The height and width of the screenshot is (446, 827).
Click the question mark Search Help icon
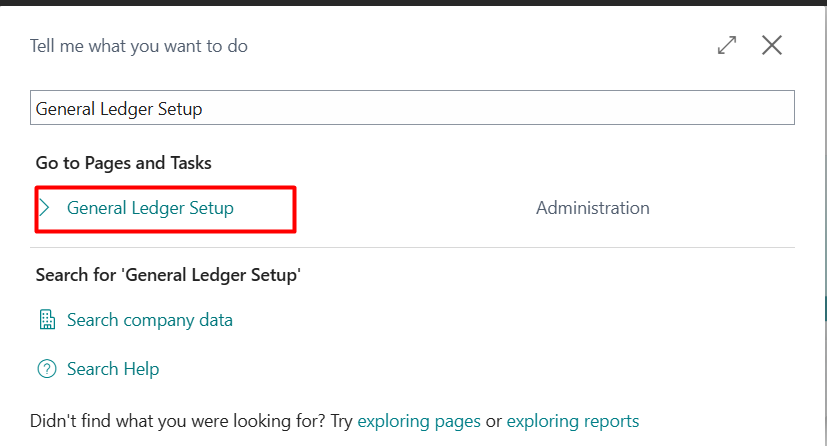tap(46, 369)
